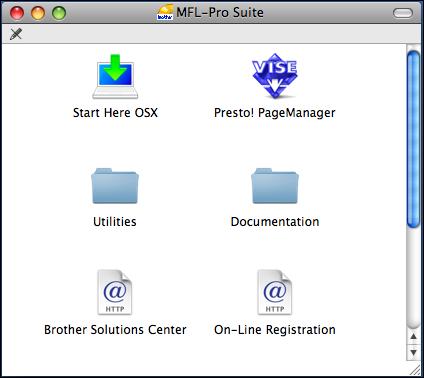Open the Brother Solutions Center web link icon
Viewport: 424px width, 378px height.
(115, 292)
